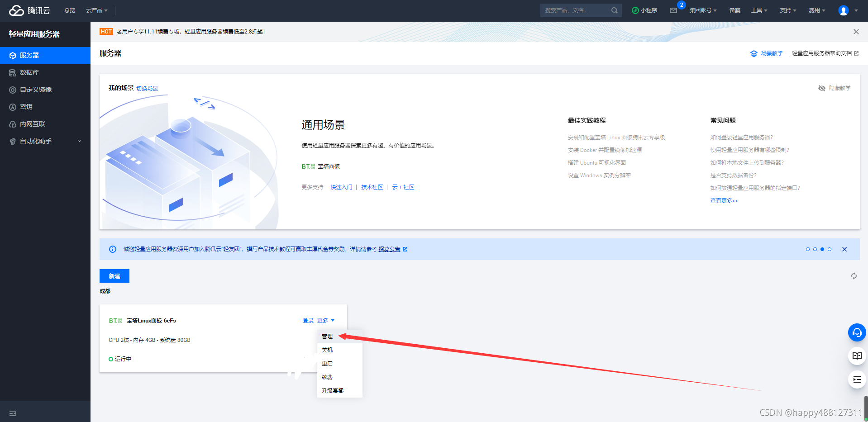Open 招募公告 link in notice bar
Viewport: 868px width, 422px height.
click(393, 249)
